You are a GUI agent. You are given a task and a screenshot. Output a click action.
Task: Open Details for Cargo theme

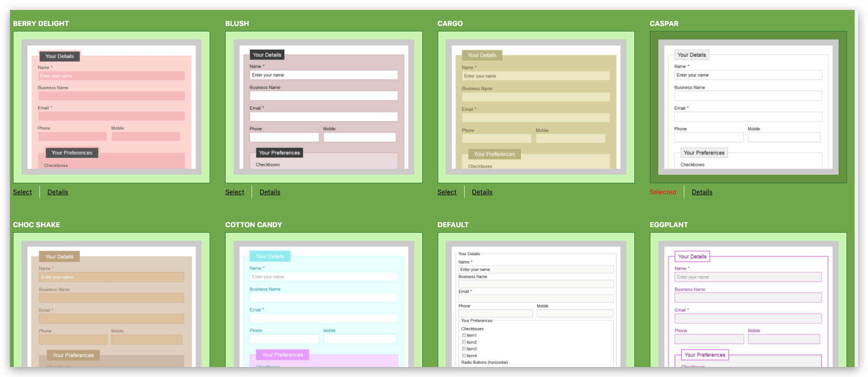click(482, 192)
